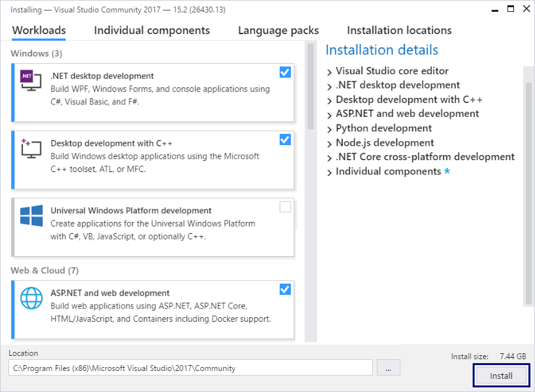The height and width of the screenshot is (392, 535).
Task: Uncheck ASP.NET and web development checkbox
Action: click(x=285, y=290)
